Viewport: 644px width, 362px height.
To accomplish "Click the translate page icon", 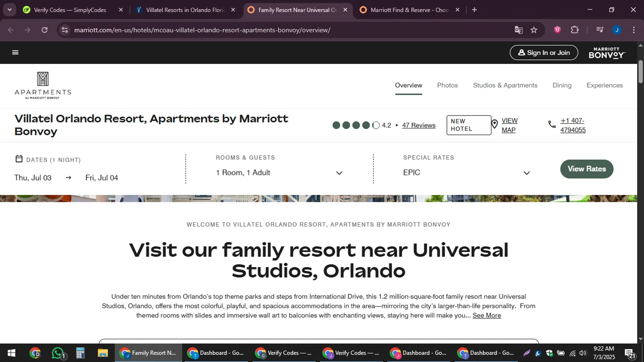I will [519, 30].
